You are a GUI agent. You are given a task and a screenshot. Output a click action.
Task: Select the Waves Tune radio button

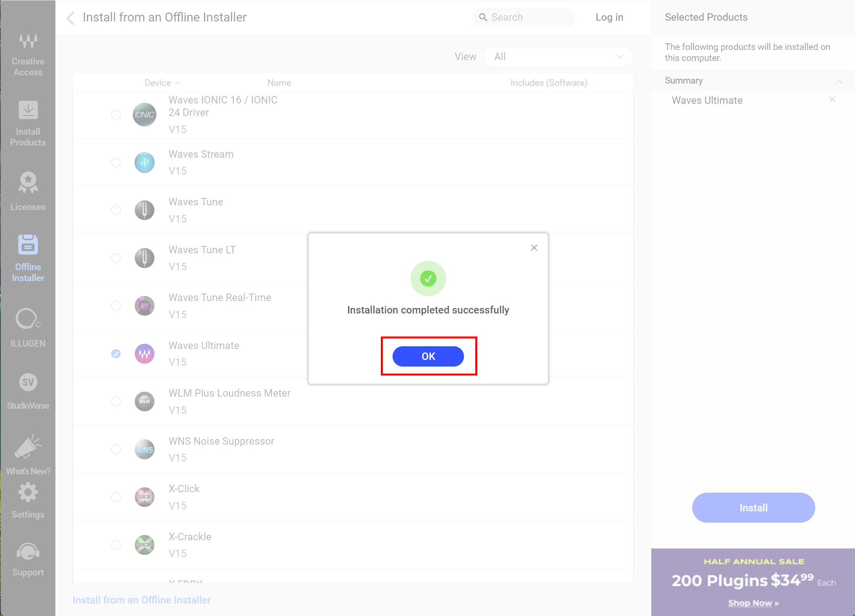(116, 210)
